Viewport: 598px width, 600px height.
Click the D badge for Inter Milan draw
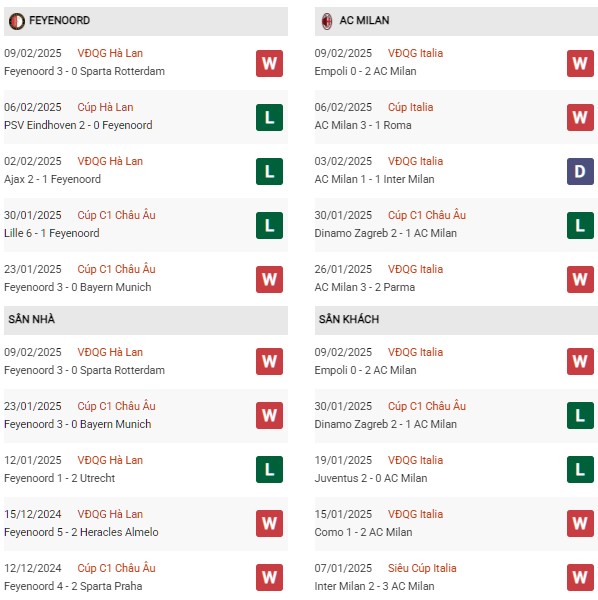pyautogui.click(x=580, y=171)
